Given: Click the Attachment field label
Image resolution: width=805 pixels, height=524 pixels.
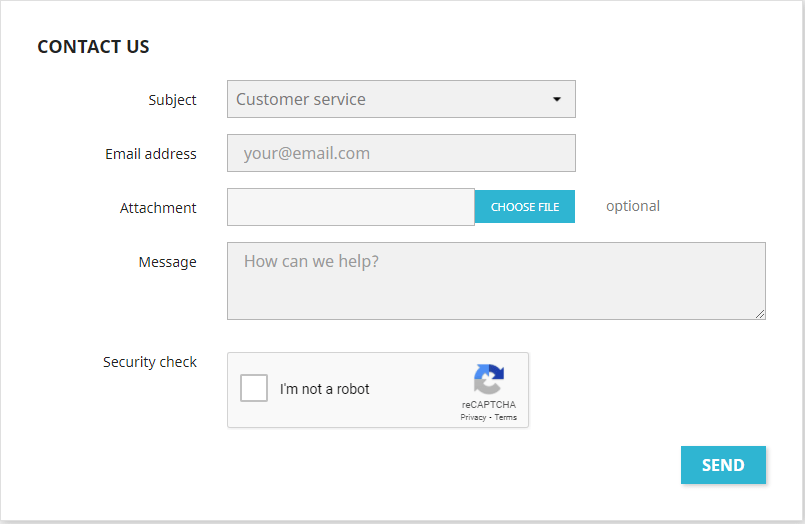Looking at the screenshot, I should tap(158, 208).
